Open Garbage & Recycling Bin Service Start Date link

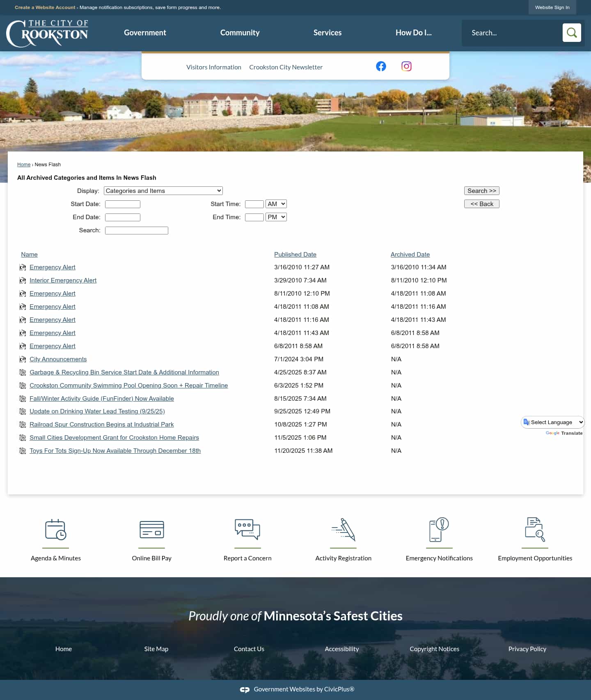[x=124, y=372]
